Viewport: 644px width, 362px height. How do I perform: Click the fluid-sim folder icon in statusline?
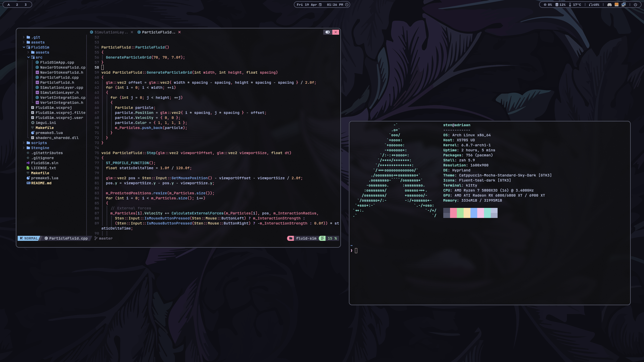[291, 238]
